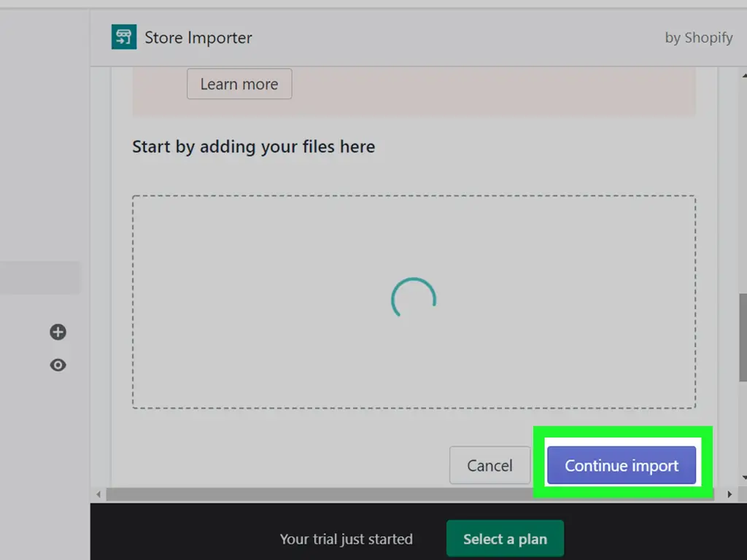Click the horizontal scrollbar left arrow
This screenshot has height=560, width=747.
[98, 494]
